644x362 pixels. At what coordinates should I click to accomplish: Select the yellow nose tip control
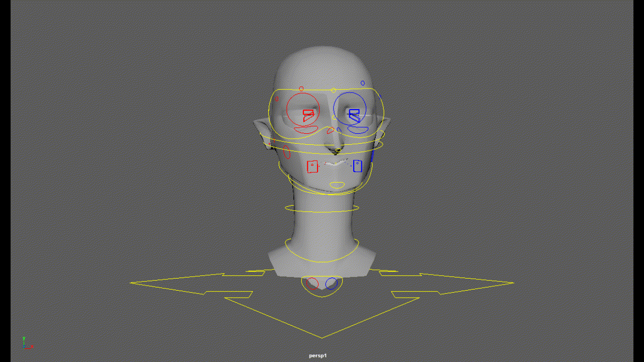337,150
